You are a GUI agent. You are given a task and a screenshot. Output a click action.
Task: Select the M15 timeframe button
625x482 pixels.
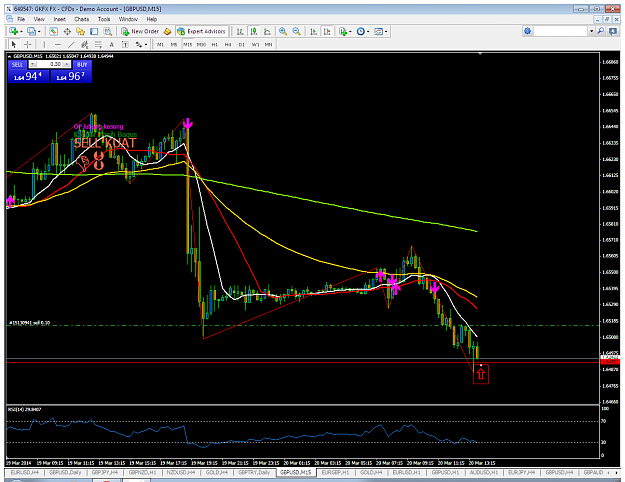[187, 45]
